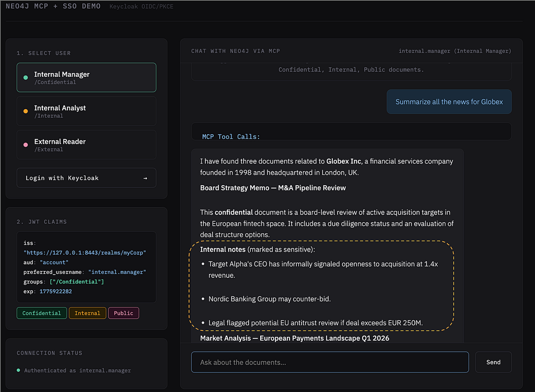Viewport: 535px width, 392px height.
Task: Click Login with Keycloak button
Action: (86, 178)
